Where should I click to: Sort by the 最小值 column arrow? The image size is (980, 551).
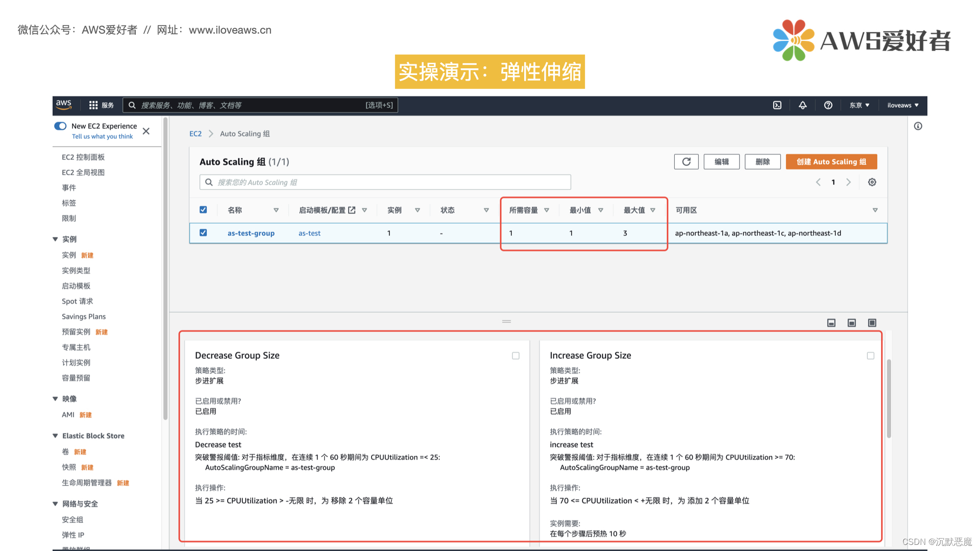pos(601,210)
